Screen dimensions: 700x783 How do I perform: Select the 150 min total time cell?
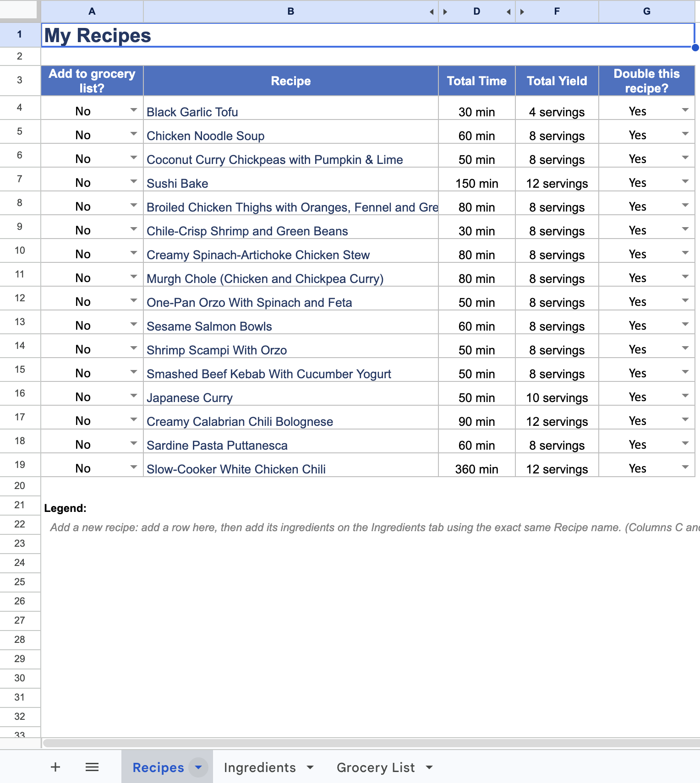click(x=477, y=179)
